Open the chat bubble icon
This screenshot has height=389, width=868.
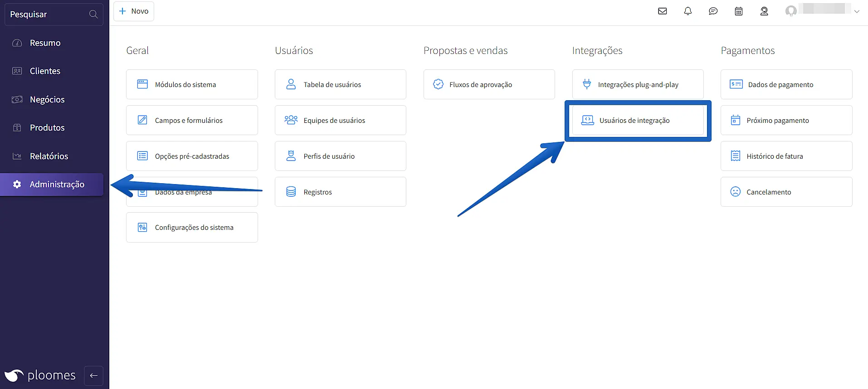(713, 11)
